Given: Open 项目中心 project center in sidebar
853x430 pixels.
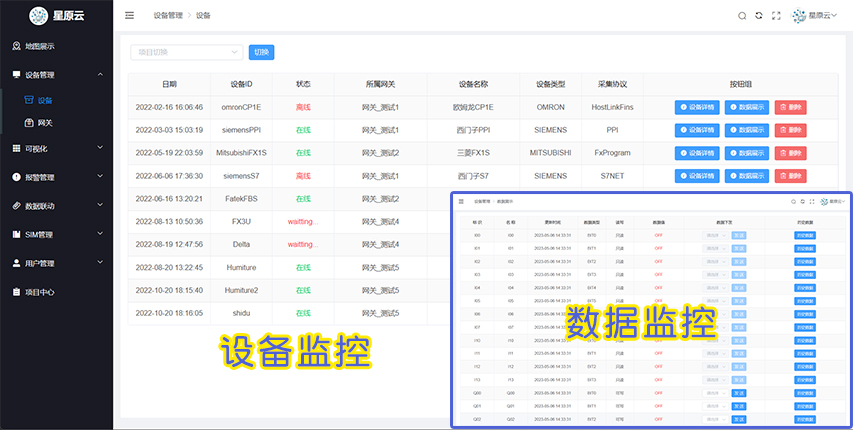Looking at the screenshot, I should (40, 292).
